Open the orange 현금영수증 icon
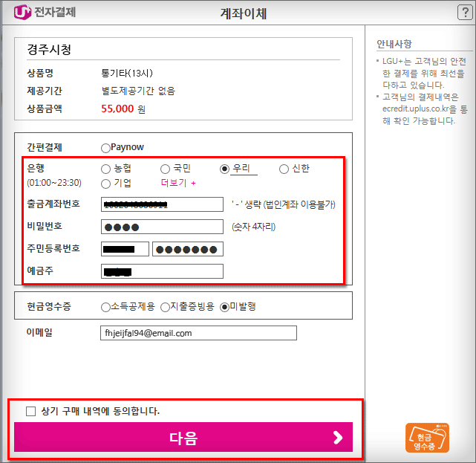Viewport: 476px width, 463px height. [x=427, y=438]
